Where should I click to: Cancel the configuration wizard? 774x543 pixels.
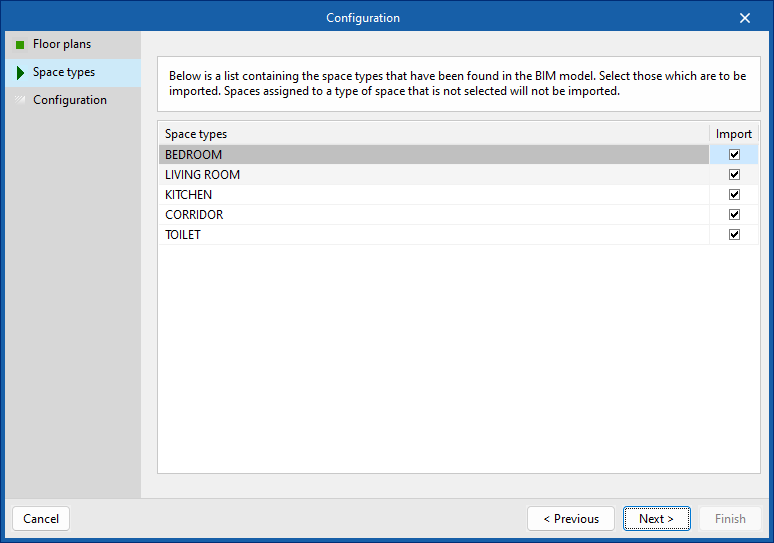click(x=41, y=519)
